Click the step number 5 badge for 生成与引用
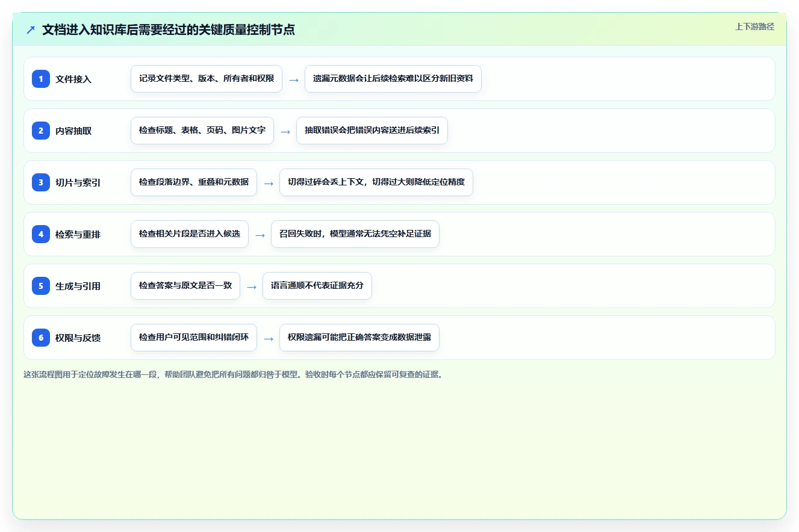This screenshot has width=799, height=532. pos(41,286)
